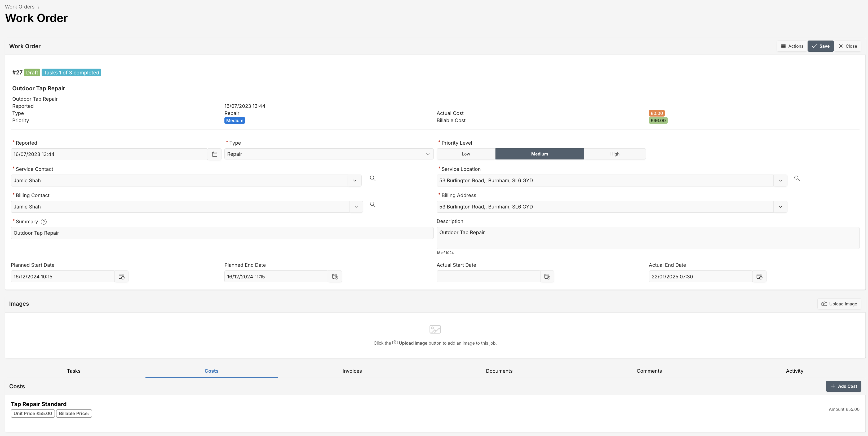The height and width of the screenshot is (436, 868).
Task: Open Planned End Date time picker
Action: 335,277
